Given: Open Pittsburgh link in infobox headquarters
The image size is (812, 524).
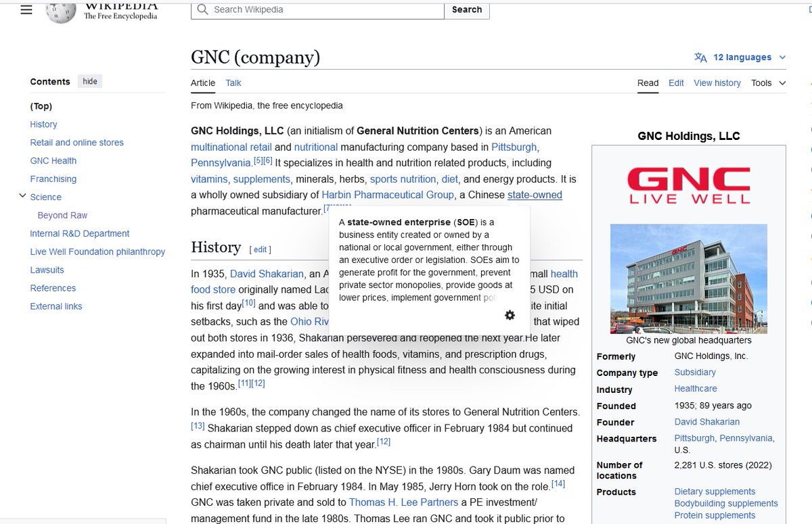Looking at the screenshot, I should coord(694,438).
